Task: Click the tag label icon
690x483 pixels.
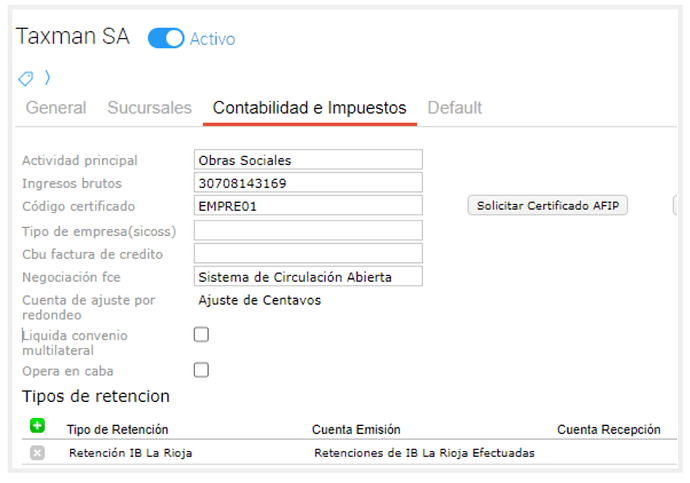Action: [26, 78]
